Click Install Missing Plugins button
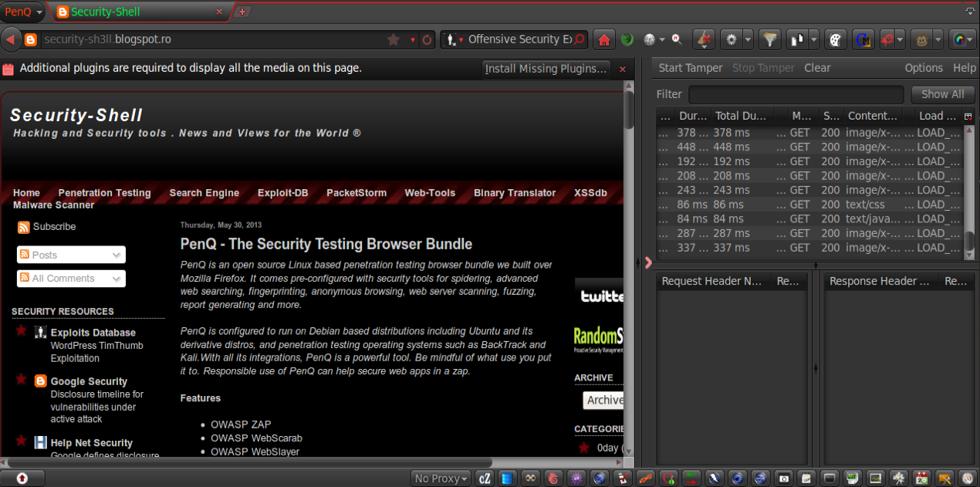 [x=546, y=69]
